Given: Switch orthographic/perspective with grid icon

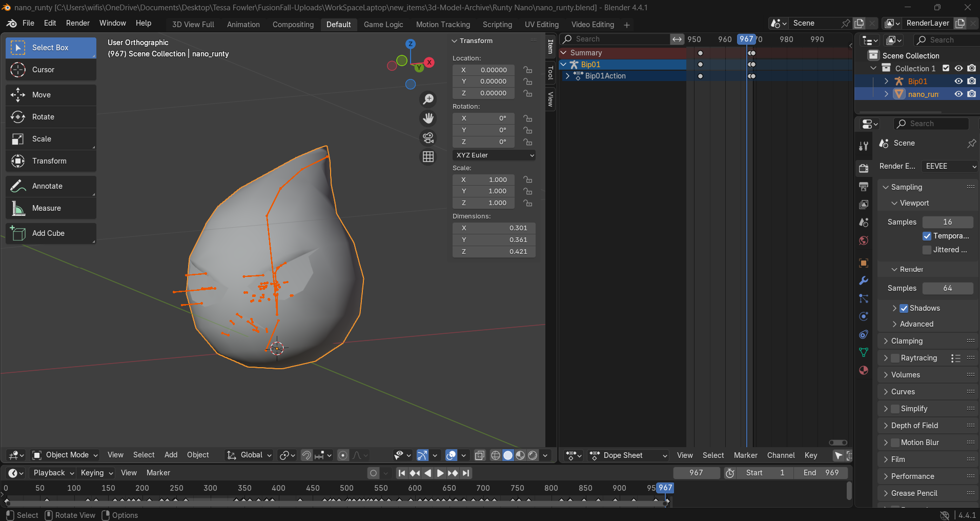Looking at the screenshot, I should [x=428, y=156].
